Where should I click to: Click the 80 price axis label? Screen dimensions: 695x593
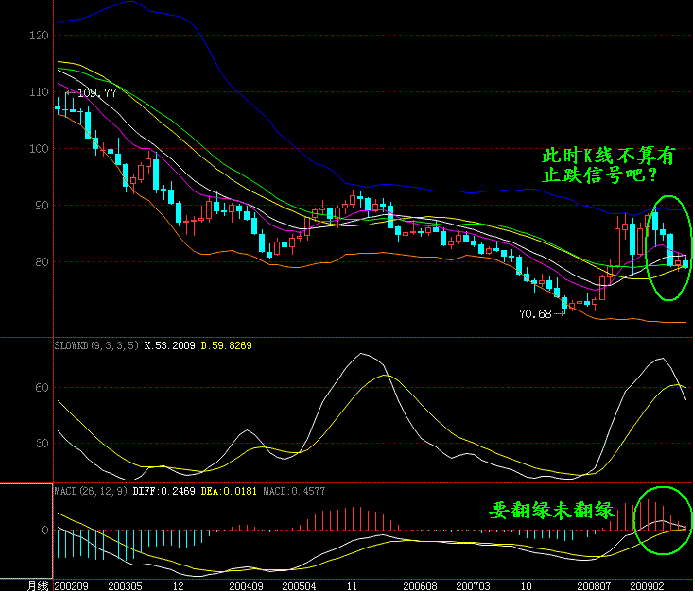(x=42, y=262)
